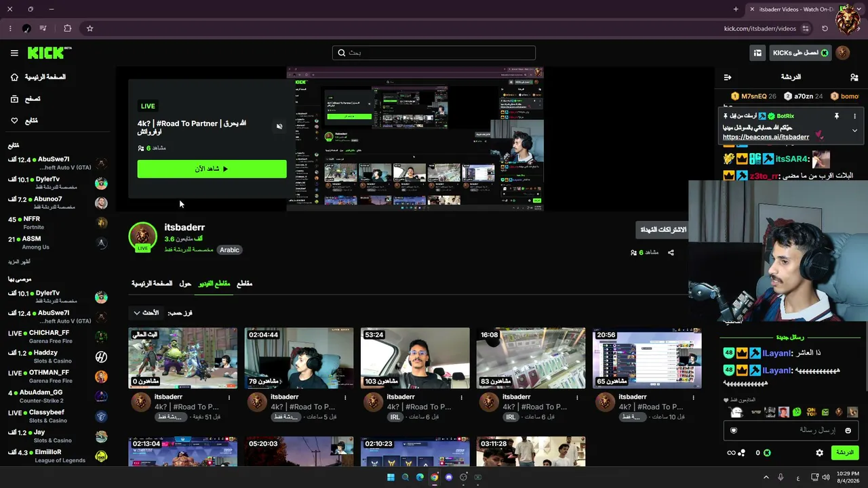Image resolution: width=868 pixels, height=488 pixels.
Task: Open options for the 16:08 video
Action: pyautogui.click(x=577, y=398)
